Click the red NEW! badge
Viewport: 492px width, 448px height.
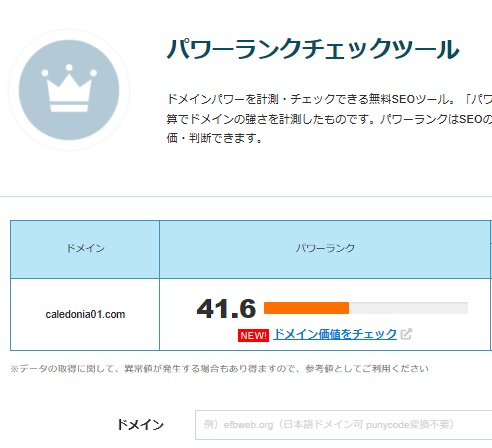(253, 335)
